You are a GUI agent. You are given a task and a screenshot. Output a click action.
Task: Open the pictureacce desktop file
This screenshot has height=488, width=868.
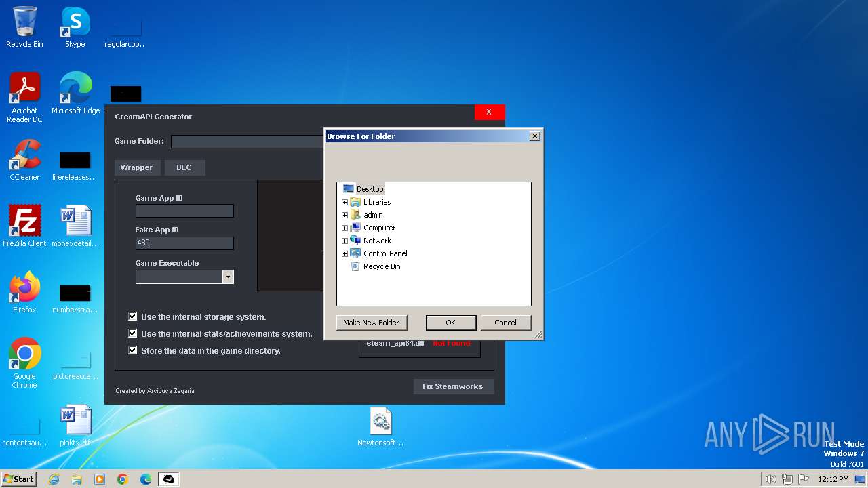(75, 365)
